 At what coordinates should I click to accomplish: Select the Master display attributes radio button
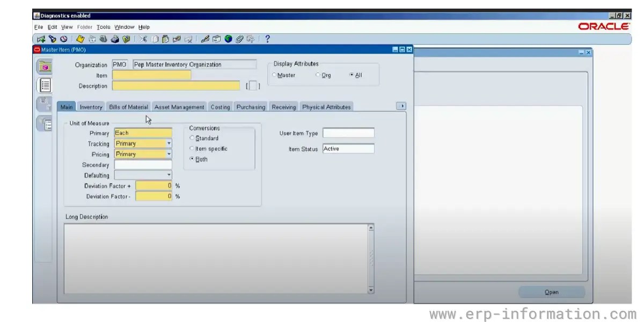275,75
